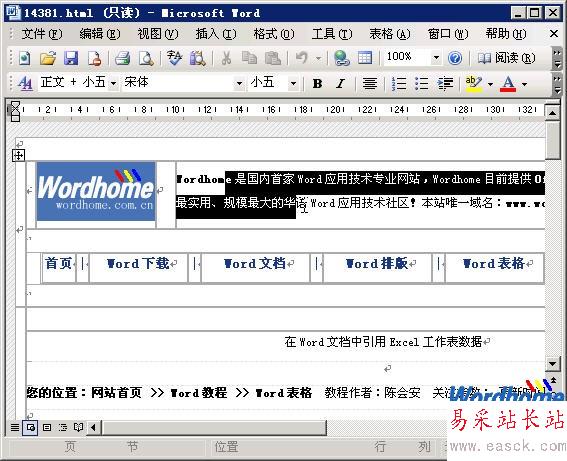
Task: Open the 表格(A) menu
Action: coord(390,34)
